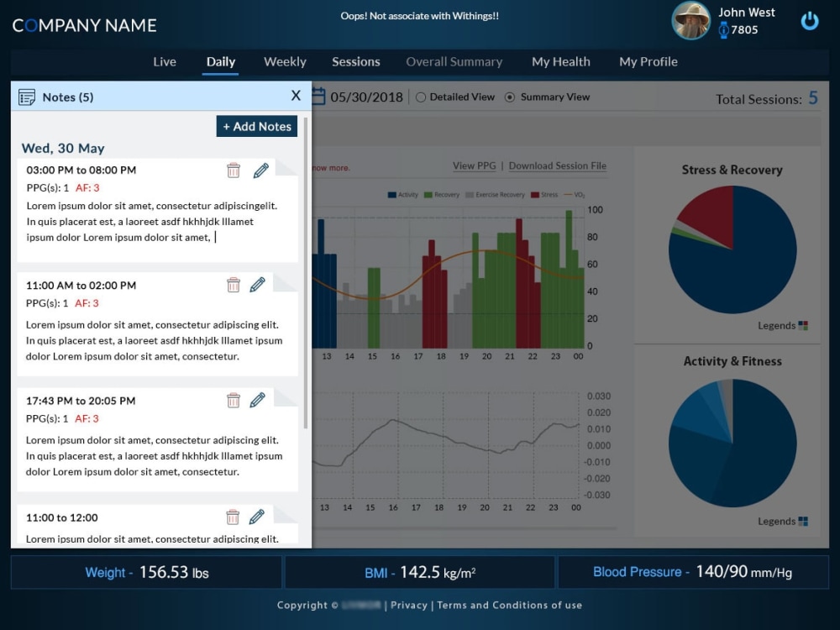Open the calendar icon next to 05/30/2018
This screenshot has height=630, width=840.
coord(318,97)
